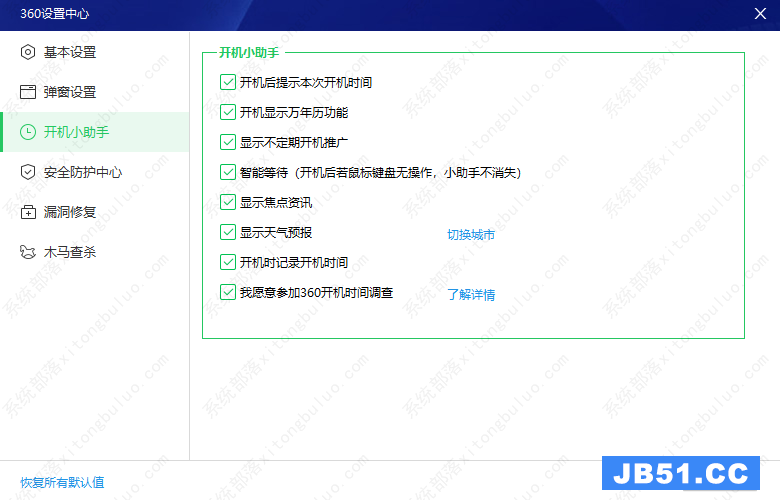
Task: Click 恢复所有默认值 at bottom left
Action: [x=62, y=482]
